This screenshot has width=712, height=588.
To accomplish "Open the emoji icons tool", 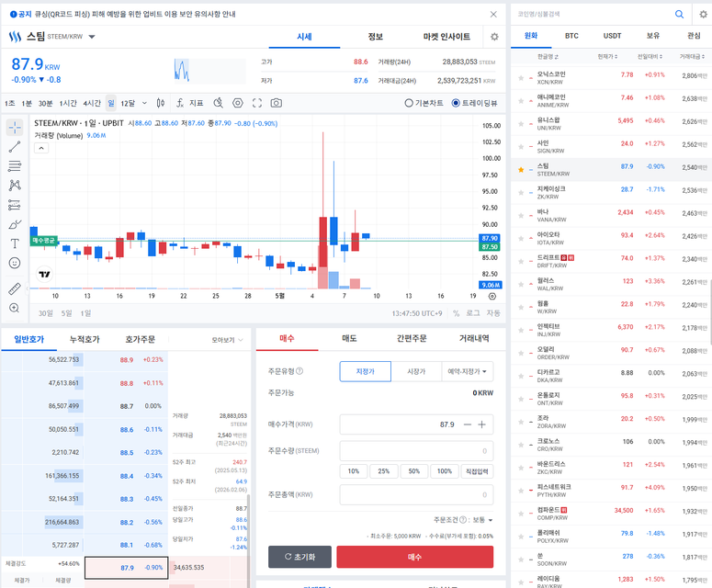I will [x=15, y=263].
